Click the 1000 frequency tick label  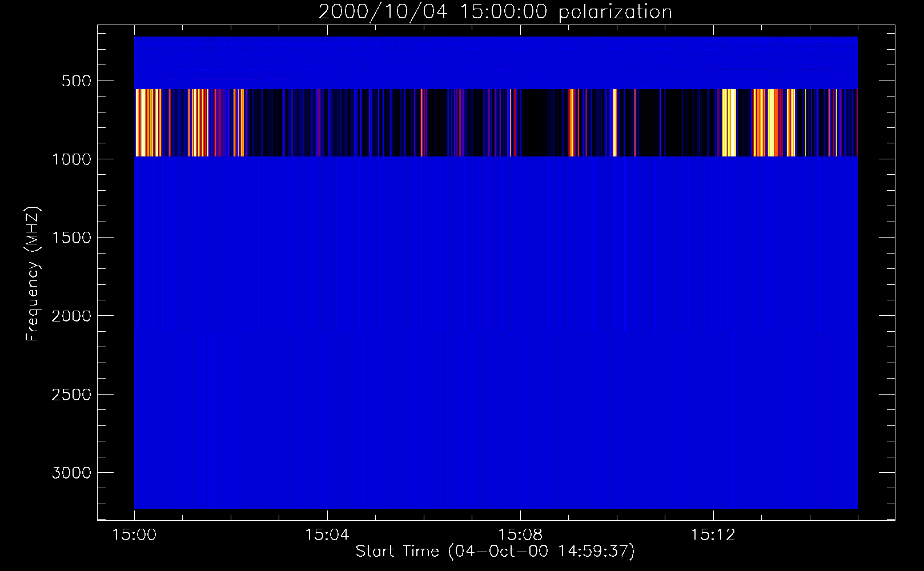pyautogui.click(x=71, y=159)
